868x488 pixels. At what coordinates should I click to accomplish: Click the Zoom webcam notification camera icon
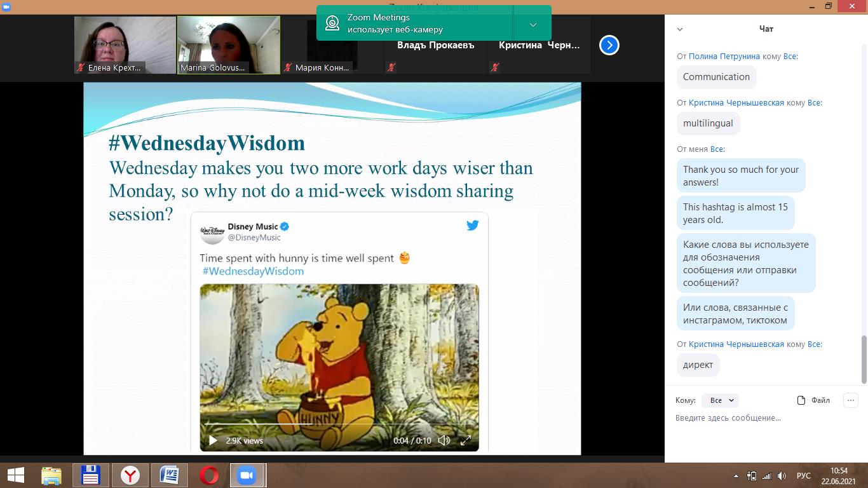tap(332, 24)
